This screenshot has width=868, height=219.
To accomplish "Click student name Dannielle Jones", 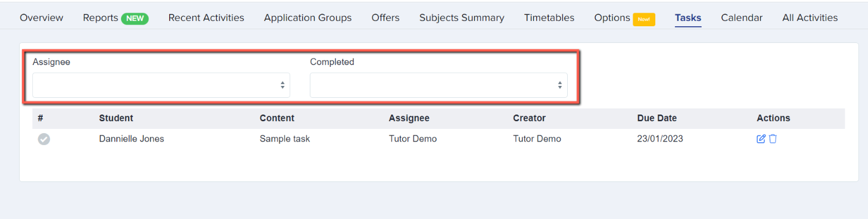I will click(x=132, y=139).
